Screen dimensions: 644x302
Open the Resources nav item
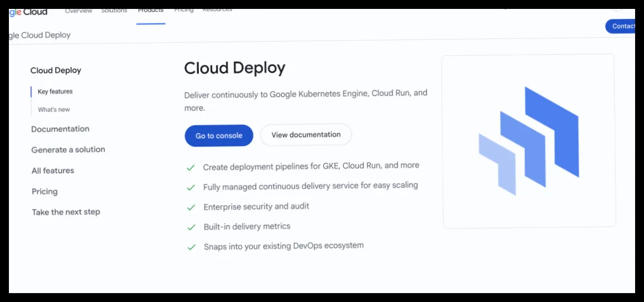tap(217, 10)
